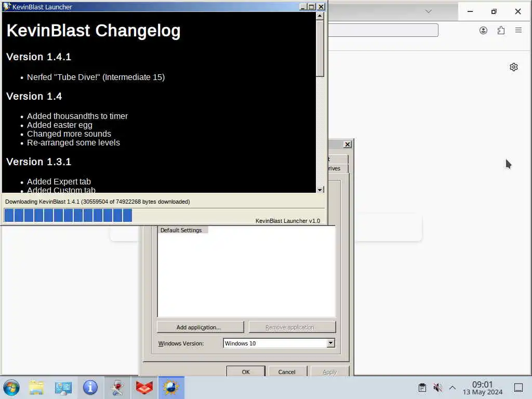Click the show desktop icon
This screenshot has width=532, height=399.
[518, 388]
